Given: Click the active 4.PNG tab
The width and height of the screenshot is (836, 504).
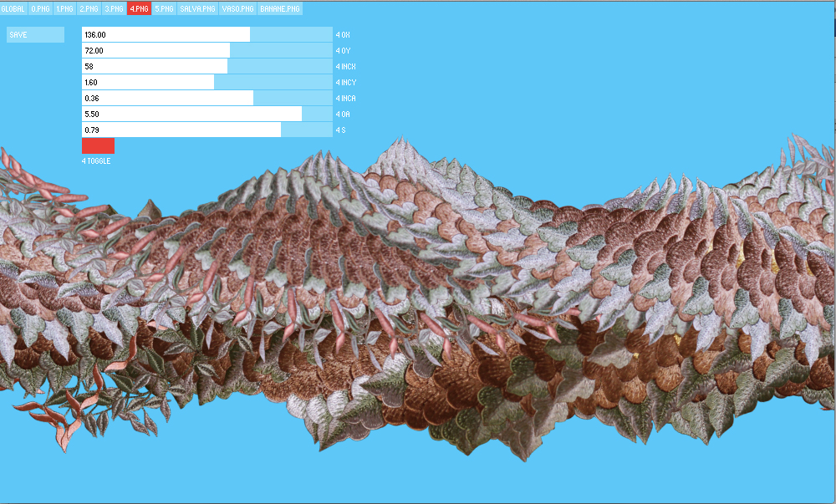Looking at the screenshot, I should click(x=139, y=9).
